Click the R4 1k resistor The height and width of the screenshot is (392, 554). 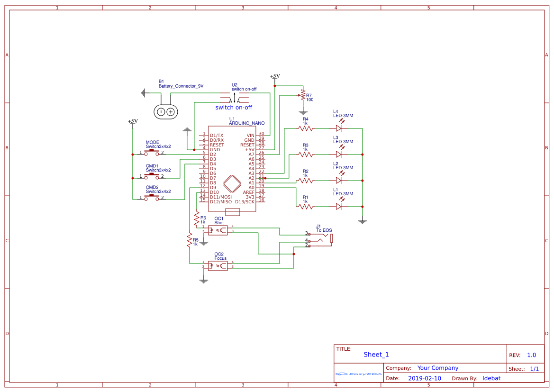click(306, 128)
